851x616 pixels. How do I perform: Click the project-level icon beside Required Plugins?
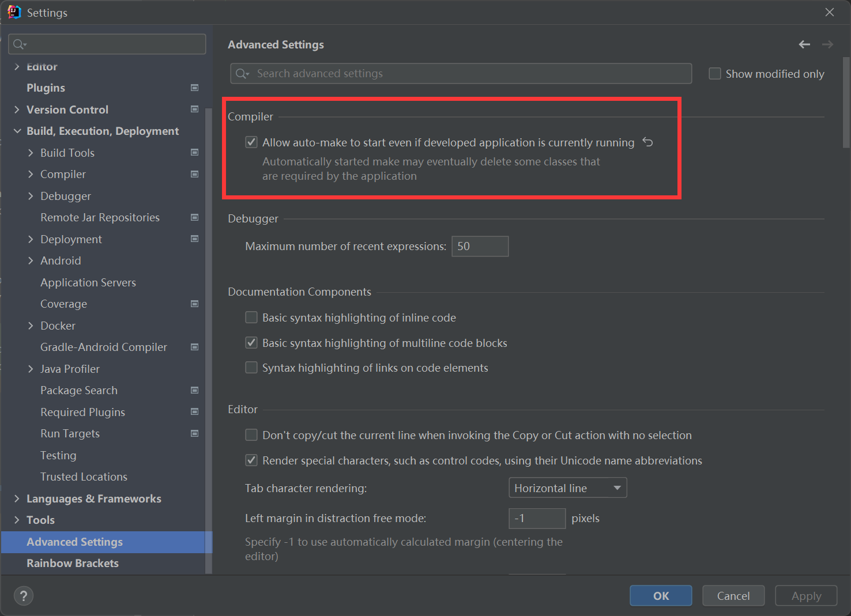[x=195, y=411]
